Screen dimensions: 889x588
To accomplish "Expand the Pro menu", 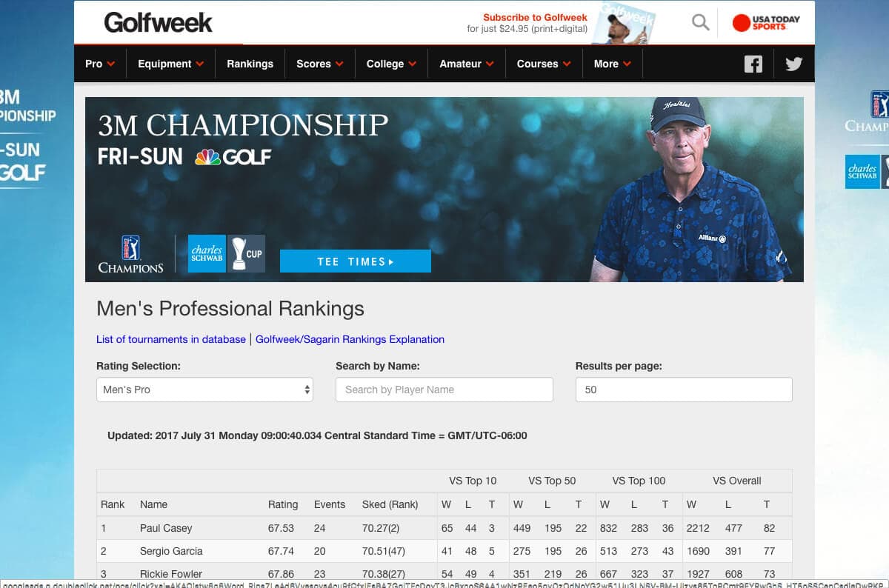I will (100, 64).
